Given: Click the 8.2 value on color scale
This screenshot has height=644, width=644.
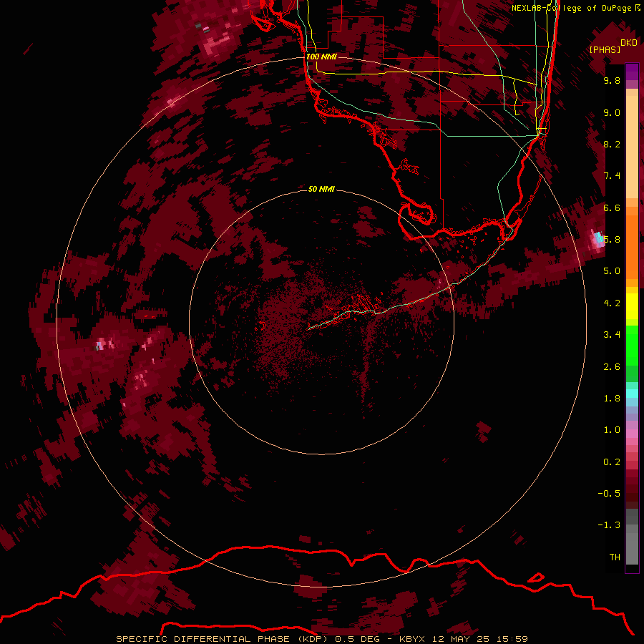Looking at the screenshot, I should pyautogui.click(x=612, y=144).
